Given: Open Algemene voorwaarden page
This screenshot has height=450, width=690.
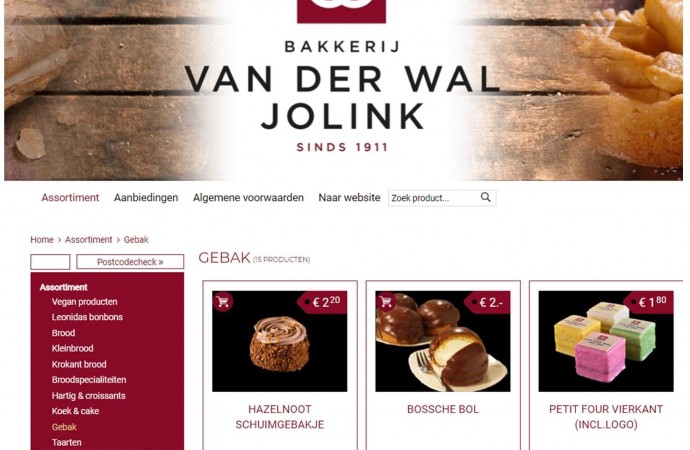Looking at the screenshot, I should [248, 198].
